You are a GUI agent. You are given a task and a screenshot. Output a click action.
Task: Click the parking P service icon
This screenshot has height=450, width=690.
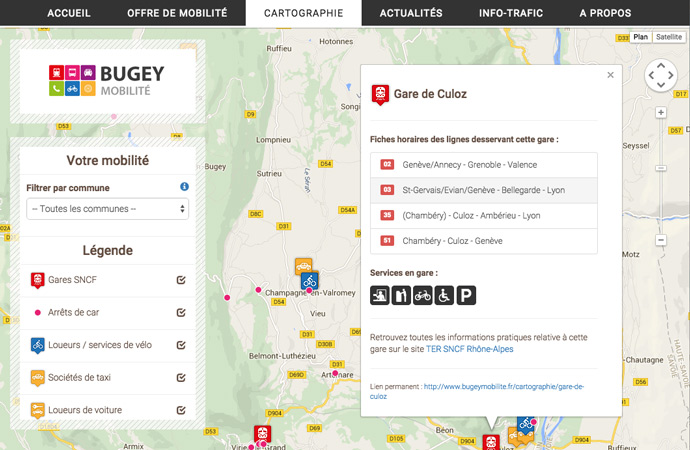466,295
